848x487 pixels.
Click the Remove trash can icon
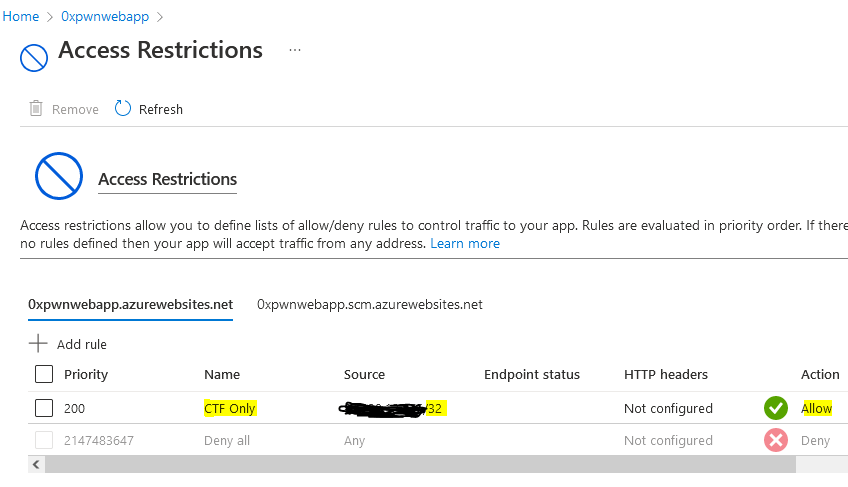pyautogui.click(x=36, y=108)
